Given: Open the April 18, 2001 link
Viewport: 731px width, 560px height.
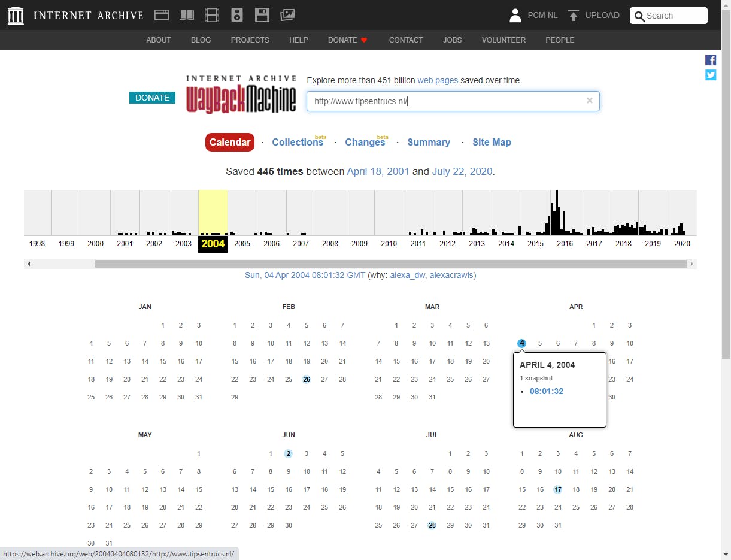Looking at the screenshot, I should [378, 171].
